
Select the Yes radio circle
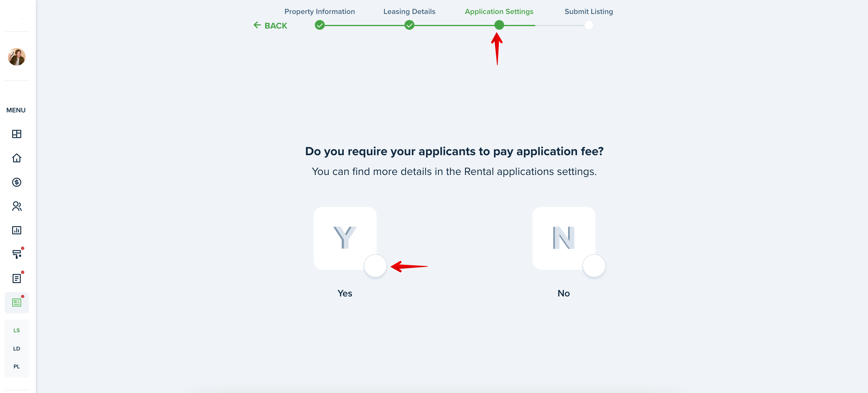point(375,266)
